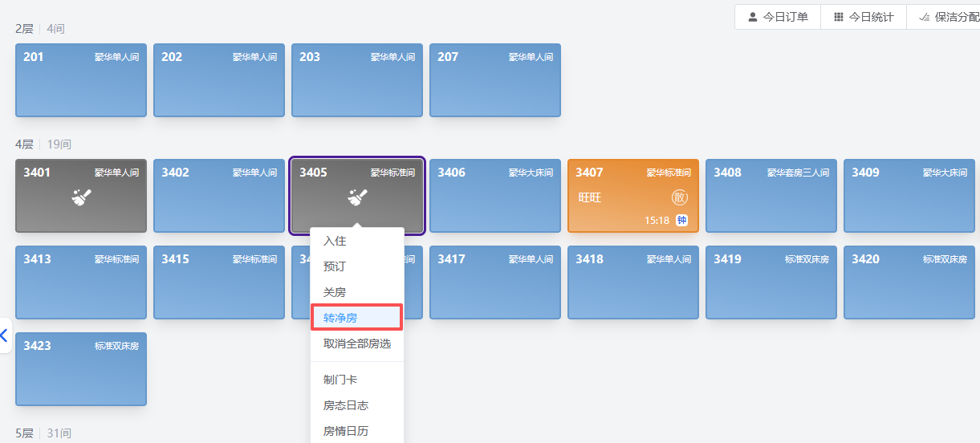The height and width of the screenshot is (443, 980).
Task: Click the 31间 room count text
Action: [59, 433]
